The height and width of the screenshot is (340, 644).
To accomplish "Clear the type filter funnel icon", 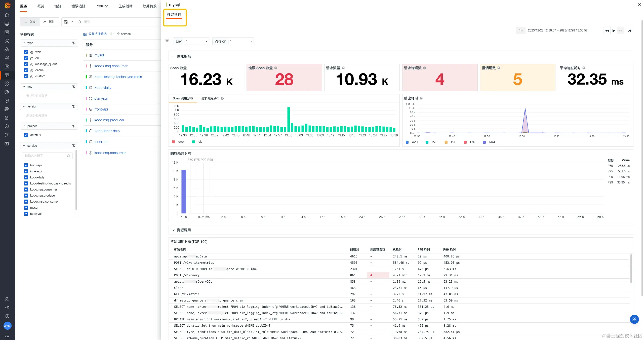I will (x=73, y=43).
